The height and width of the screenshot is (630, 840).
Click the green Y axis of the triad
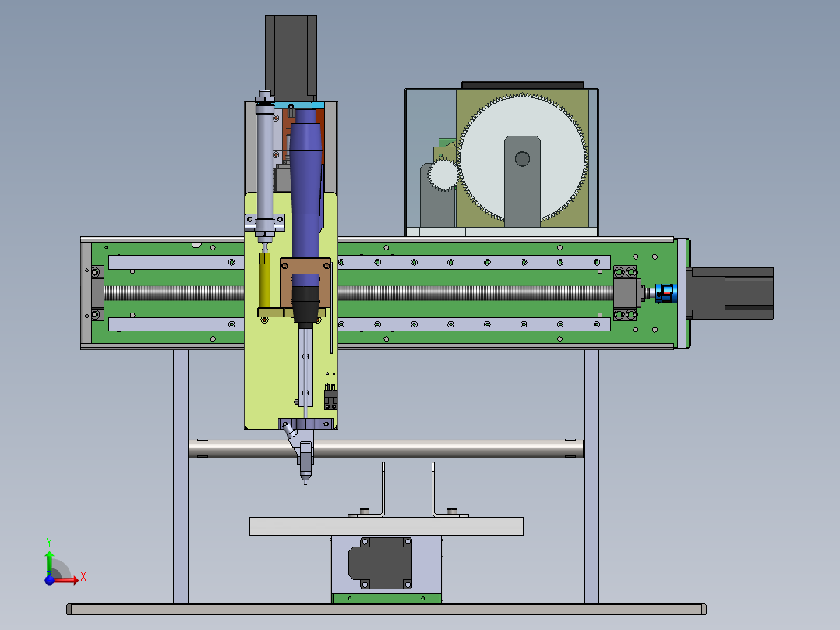click(x=49, y=563)
